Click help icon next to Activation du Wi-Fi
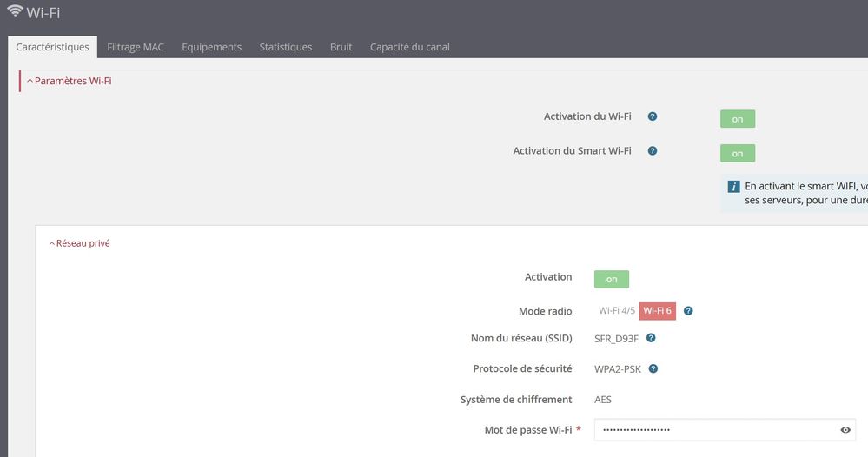 click(653, 116)
